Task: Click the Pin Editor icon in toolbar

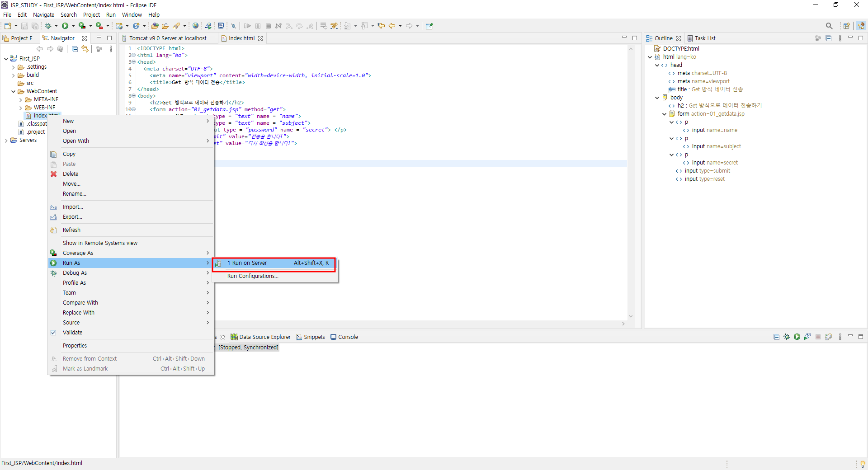Action: (x=429, y=26)
